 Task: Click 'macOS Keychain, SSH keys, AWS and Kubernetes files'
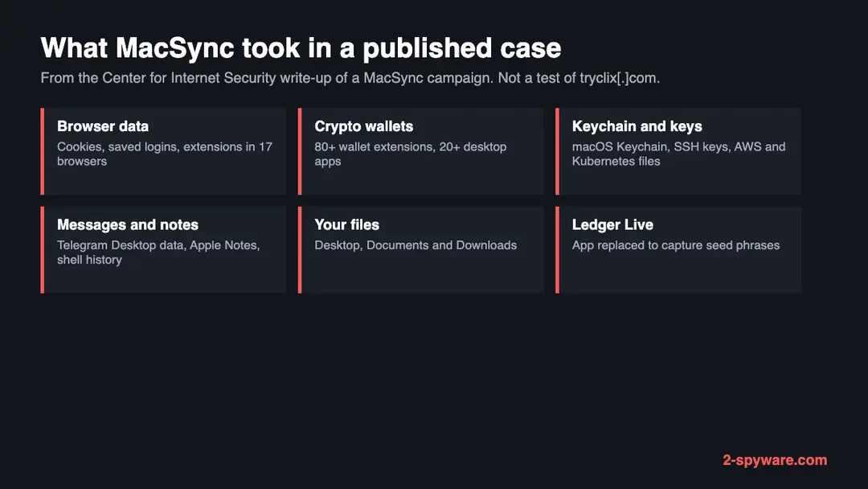click(x=678, y=154)
